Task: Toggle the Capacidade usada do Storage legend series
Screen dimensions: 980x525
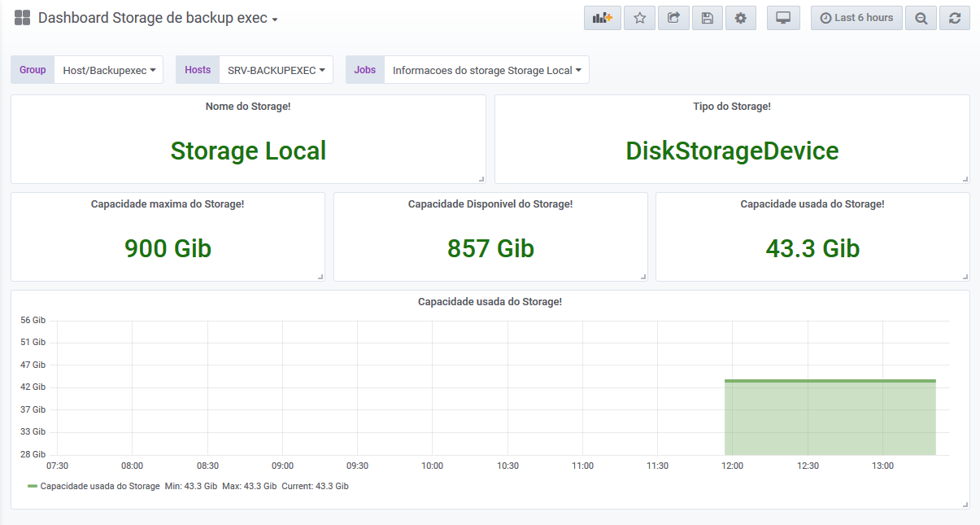Action: (x=100, y=486)
